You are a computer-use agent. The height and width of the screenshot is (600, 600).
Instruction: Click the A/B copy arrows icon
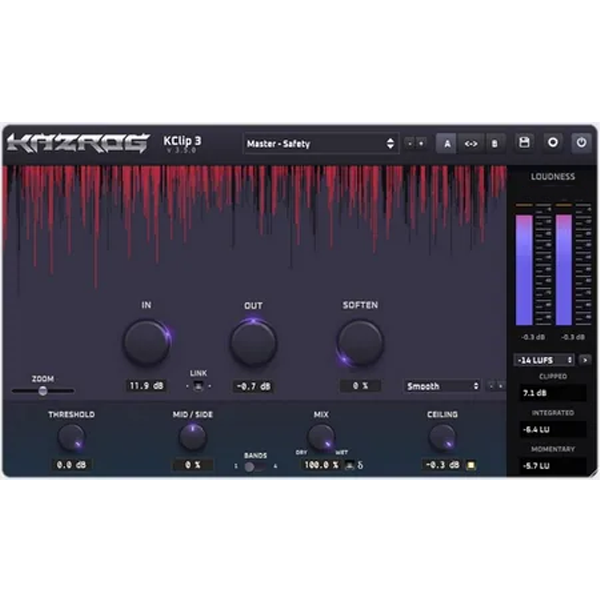[470, 143]
